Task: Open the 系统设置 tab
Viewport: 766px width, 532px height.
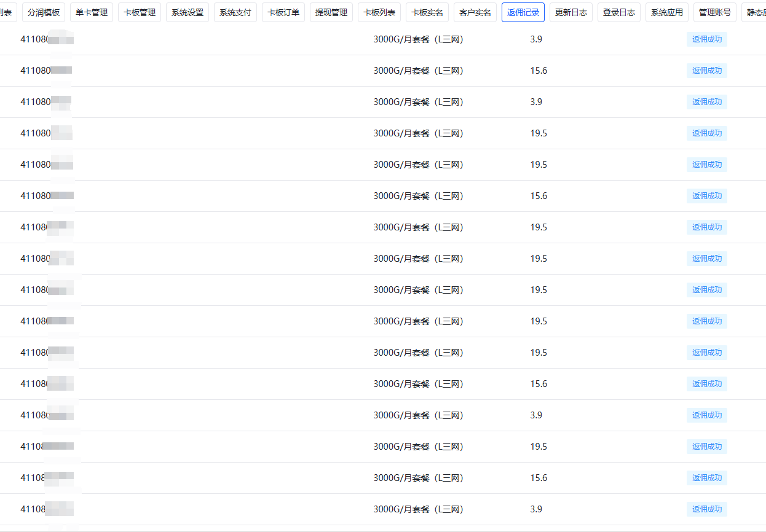Action: coord(188,12)
